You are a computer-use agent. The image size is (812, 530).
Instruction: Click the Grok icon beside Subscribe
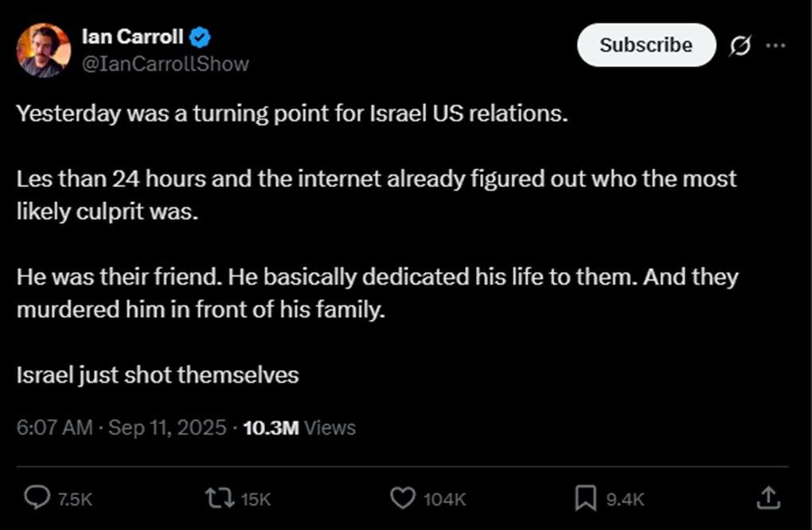pyautogui.click(x=739, y=46)
